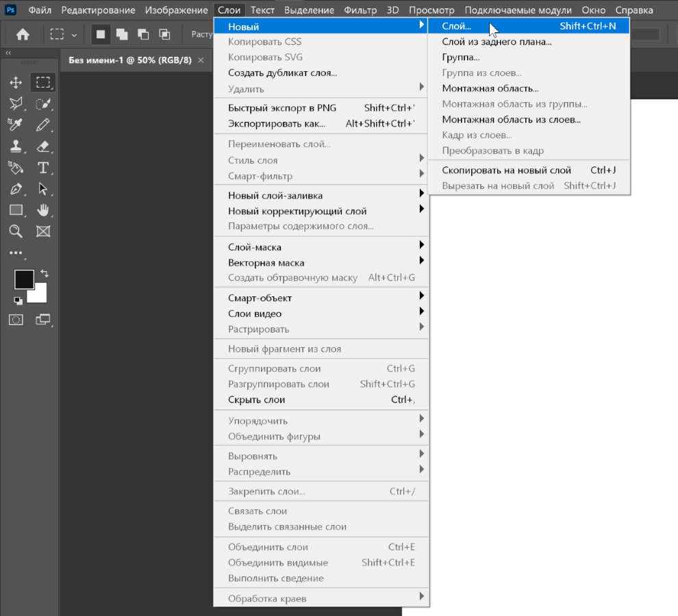Expand Слой-маска submenu

[321, 247]
